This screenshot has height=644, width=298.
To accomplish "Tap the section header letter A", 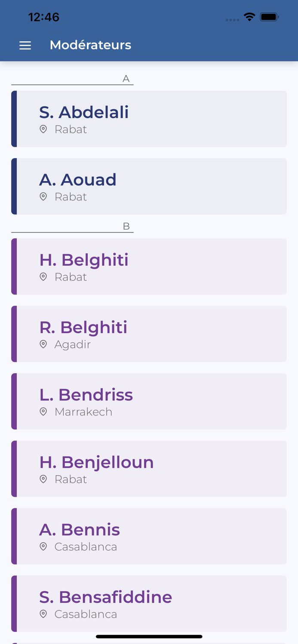I will [126, 79].
